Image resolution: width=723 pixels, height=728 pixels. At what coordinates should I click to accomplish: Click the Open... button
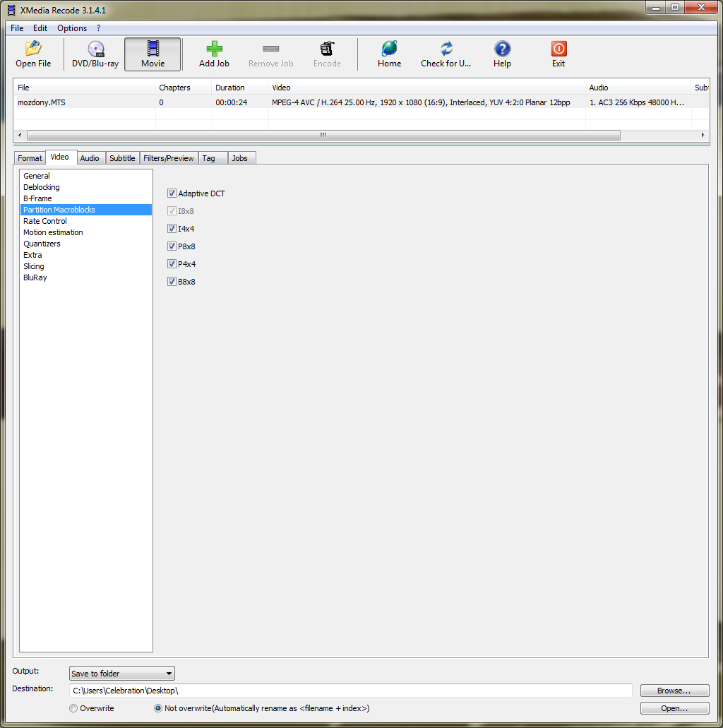point(674,708)
